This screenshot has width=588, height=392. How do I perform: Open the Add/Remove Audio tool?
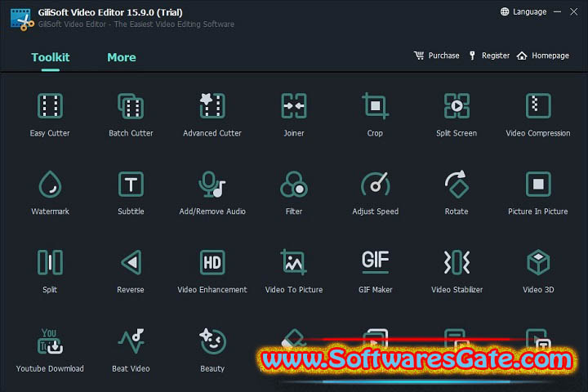(x=212, y=194)
